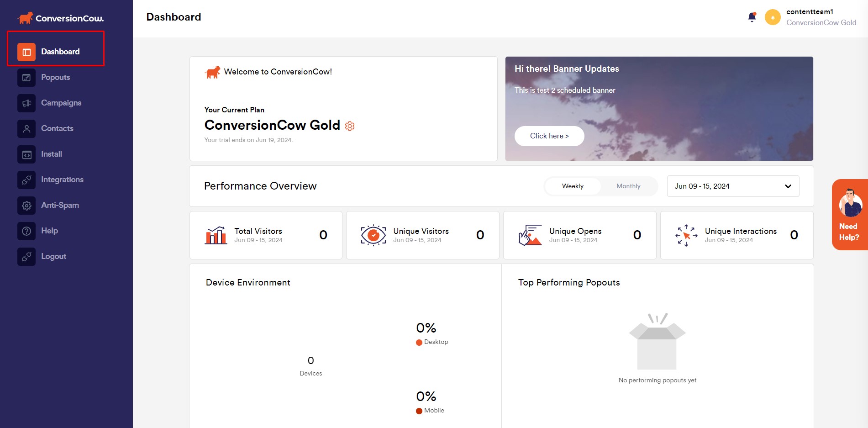Click the 'Click here >' banner button
Screen dimensions: 868x428
pyautogui.click(x=549, y=136)
